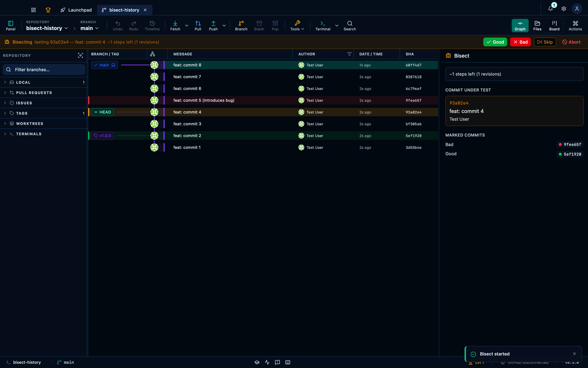Screen dimensions: 588x368
Task: Create a new branch via Branch icon
Action: coord(241,26)
